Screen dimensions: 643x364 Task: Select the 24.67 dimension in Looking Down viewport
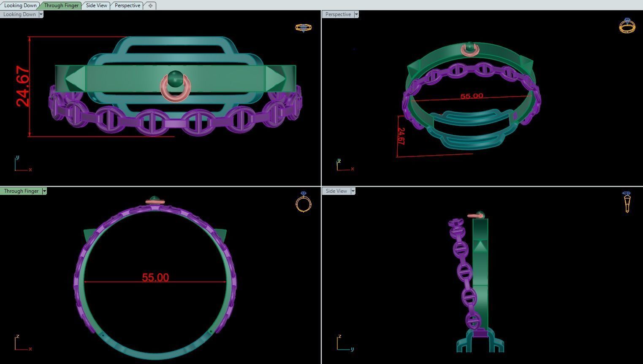coord(23,86)
